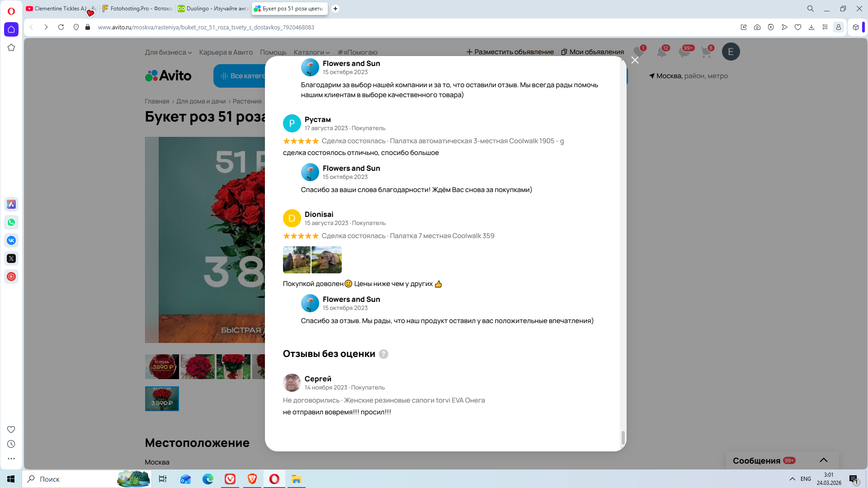Expand the "Для бизнеса" dropdown
The height and width of the screenshot is (488, 868).
(x=168, y=52)
